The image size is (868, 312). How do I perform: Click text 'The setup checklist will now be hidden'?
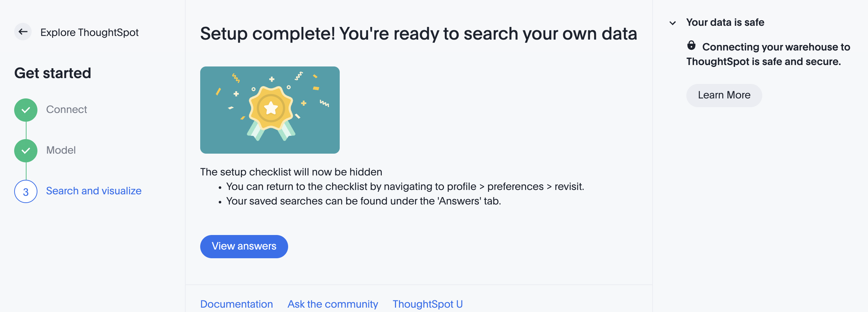291,172
